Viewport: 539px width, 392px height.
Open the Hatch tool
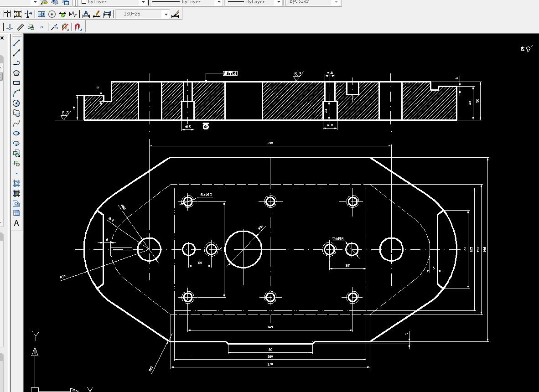[16, 183]
